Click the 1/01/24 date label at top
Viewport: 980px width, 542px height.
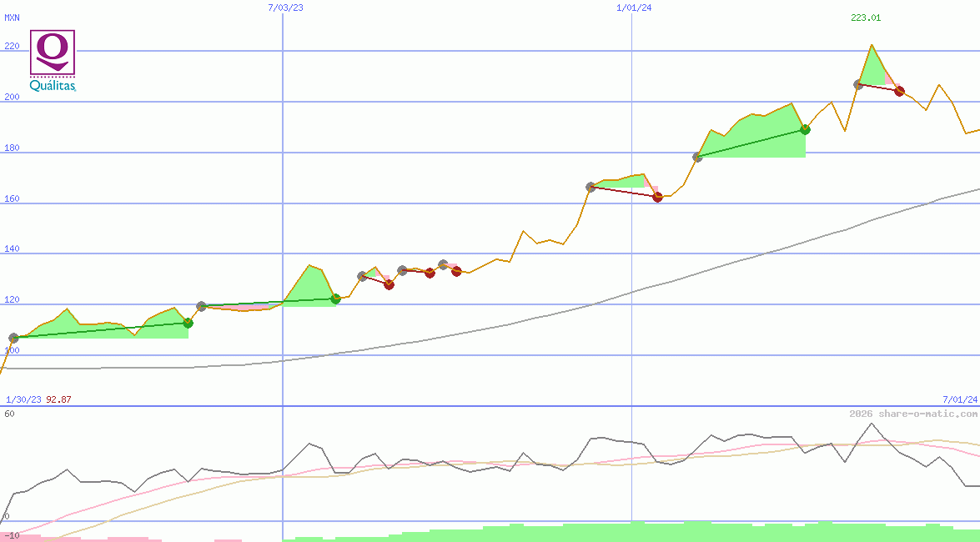point(634,8)
